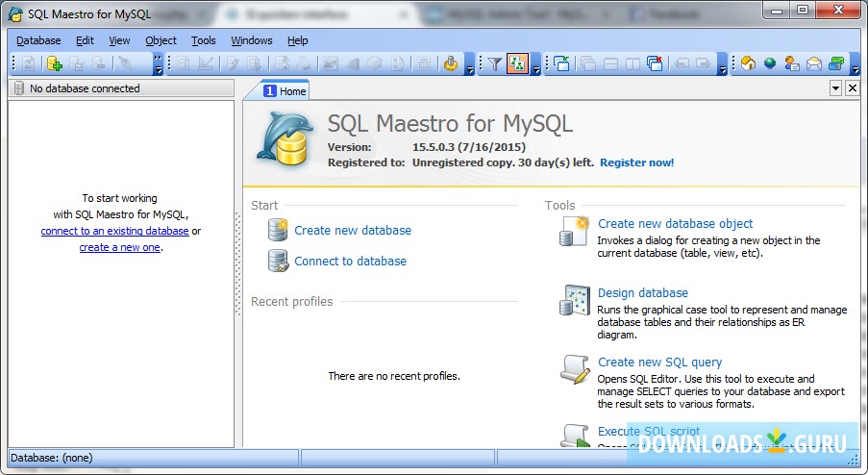The image size is (868, 475).
Task: Click the Create new database object link
Action: [676, 224]
